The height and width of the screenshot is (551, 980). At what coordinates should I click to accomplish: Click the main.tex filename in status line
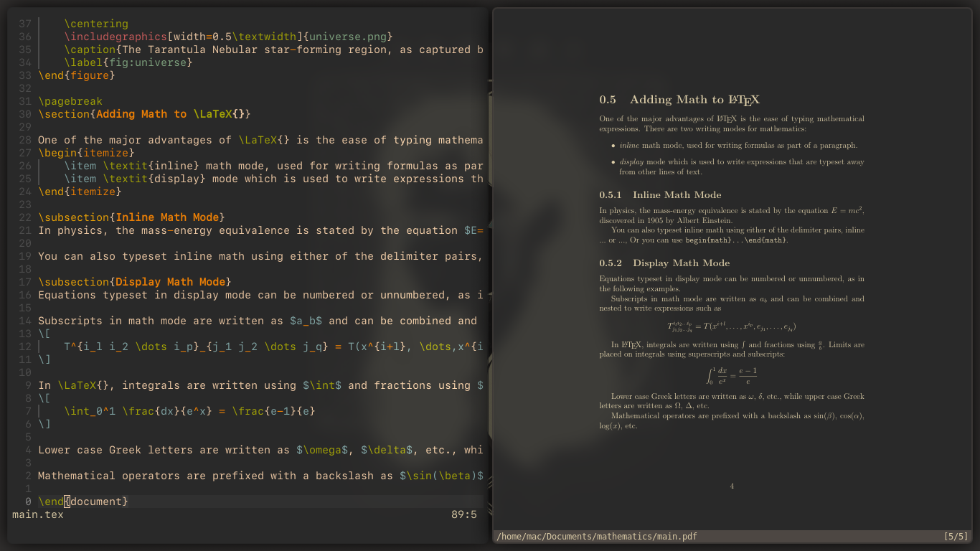click(x=38, y=514)
